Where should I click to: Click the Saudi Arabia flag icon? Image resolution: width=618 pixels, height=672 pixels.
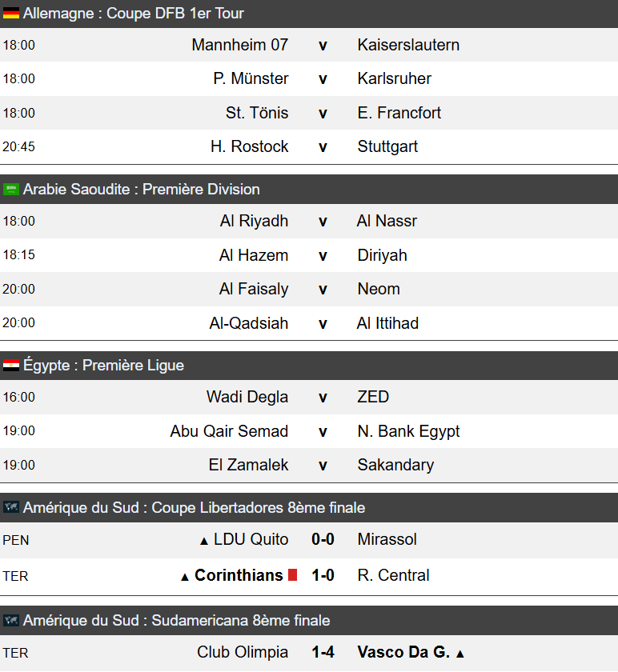tap(10, 189)
